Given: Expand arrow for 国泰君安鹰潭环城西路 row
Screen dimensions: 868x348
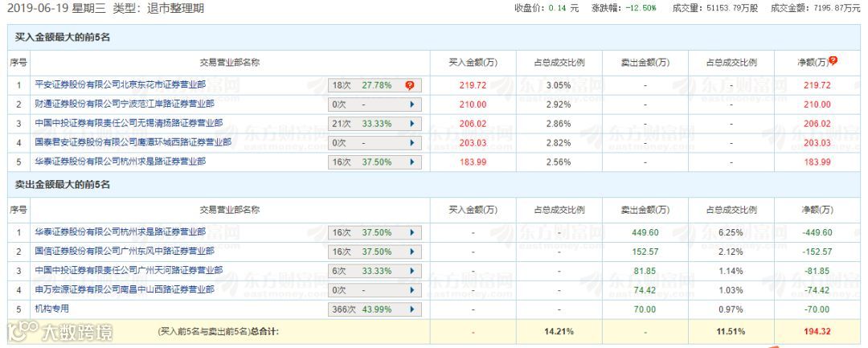Looking at the screenshot, I should pos(411,143).
